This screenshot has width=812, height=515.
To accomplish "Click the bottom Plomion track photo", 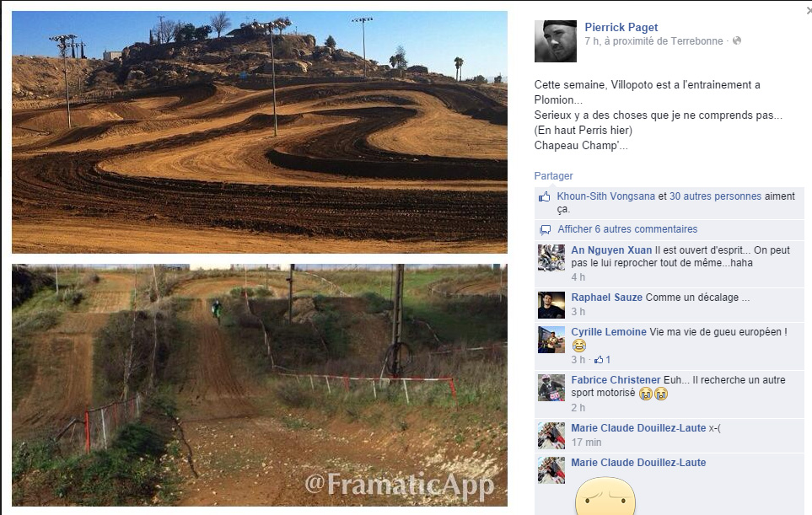I will (x=260, y=385).
